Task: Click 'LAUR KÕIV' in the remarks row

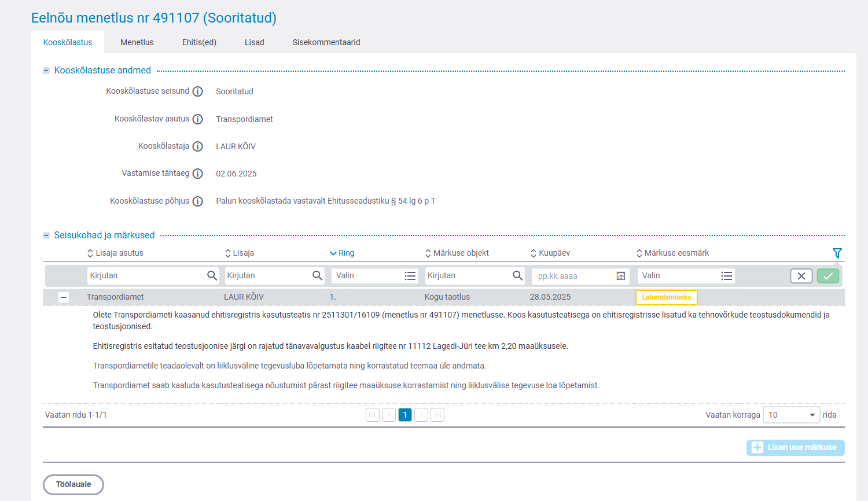Action: coord(244,297)
